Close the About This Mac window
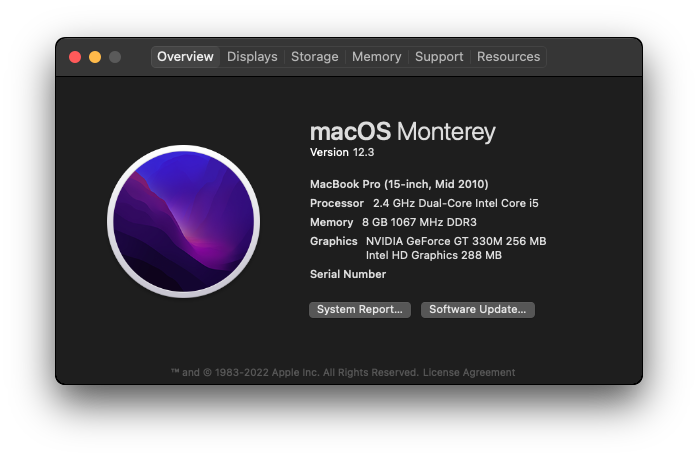The width and height of the screenshot is (698, 458). click(x=75, y=57)
